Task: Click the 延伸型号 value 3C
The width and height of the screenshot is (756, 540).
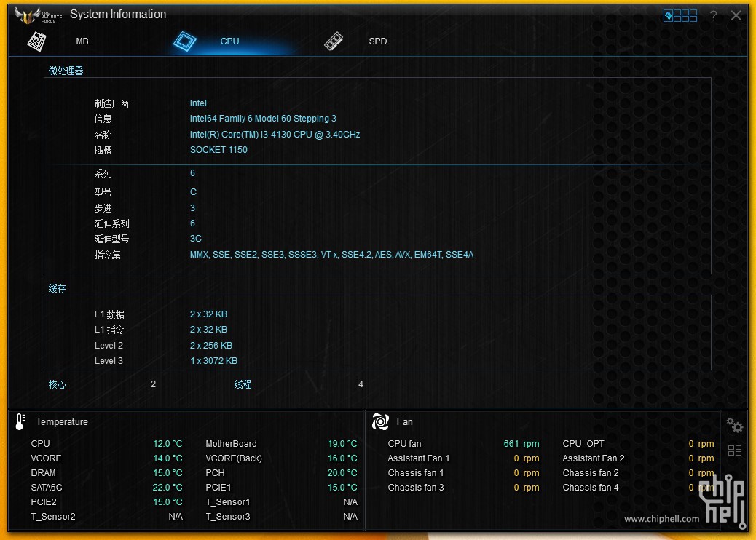Action: [x=196, y=239]
